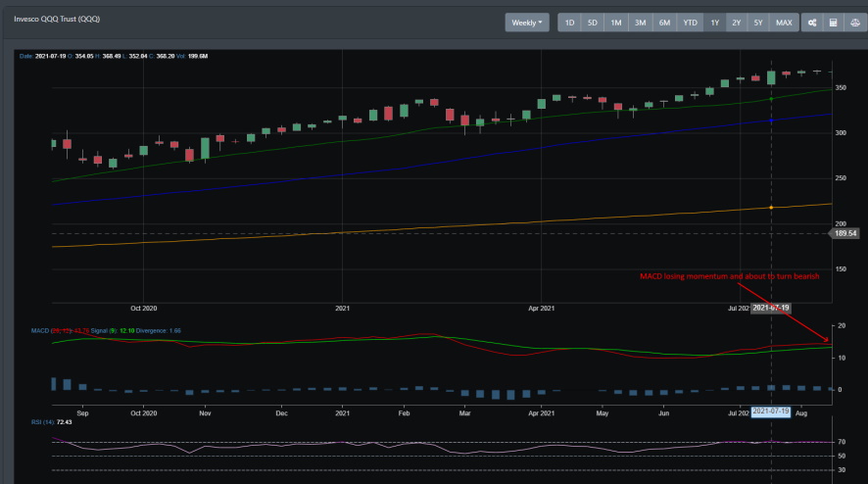Choose the 6M time range
The height and width of the screenshot is (484, 868).
[665, 23]
